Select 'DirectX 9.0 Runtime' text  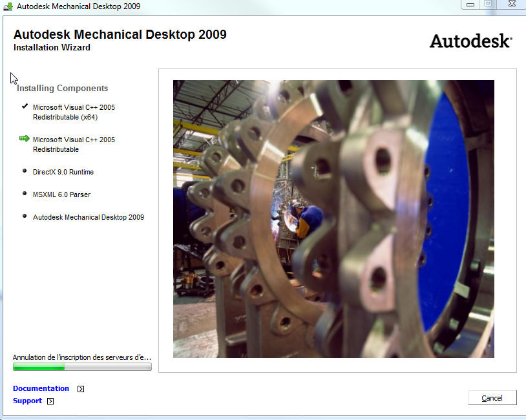[x=63, y=172]
